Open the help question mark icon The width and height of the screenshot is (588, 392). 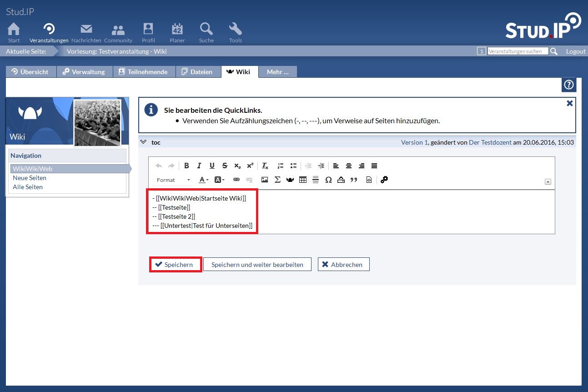coord(569,85)
